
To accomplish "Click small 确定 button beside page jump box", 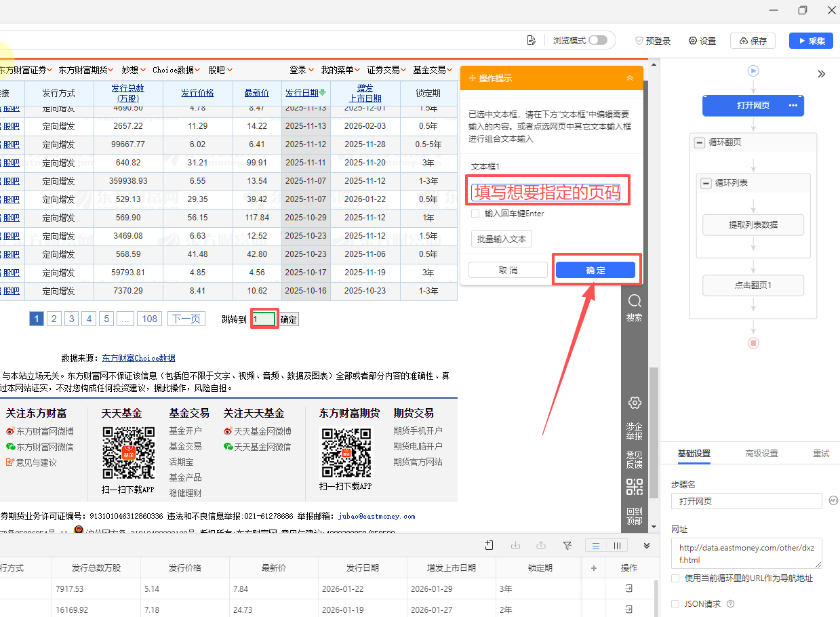I will tap(289, 319).
